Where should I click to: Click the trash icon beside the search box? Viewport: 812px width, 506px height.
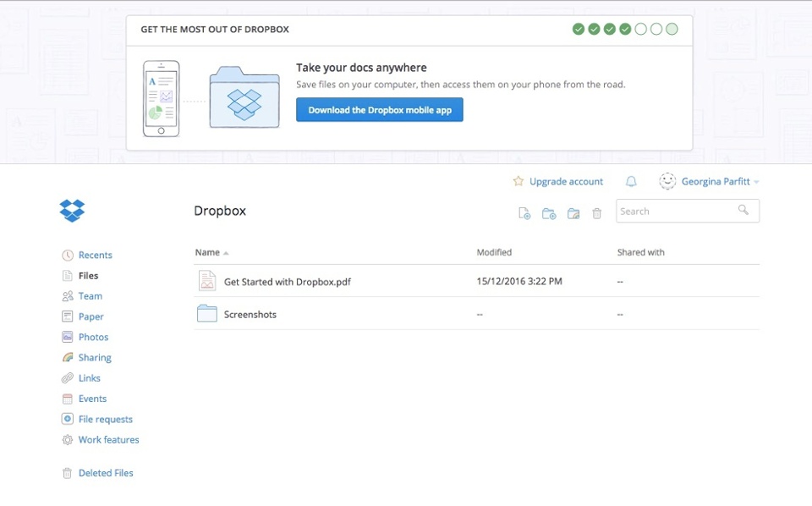click(596, 213)
